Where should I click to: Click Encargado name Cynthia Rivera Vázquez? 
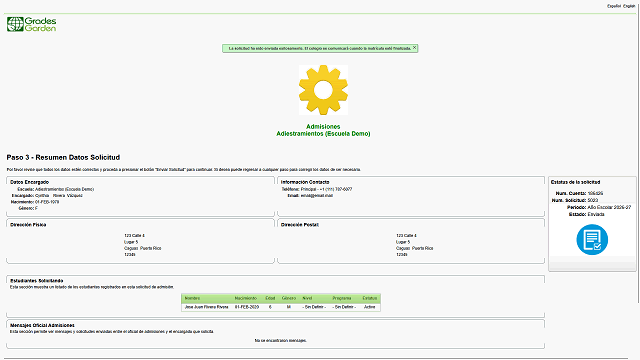tap(59, 196)
